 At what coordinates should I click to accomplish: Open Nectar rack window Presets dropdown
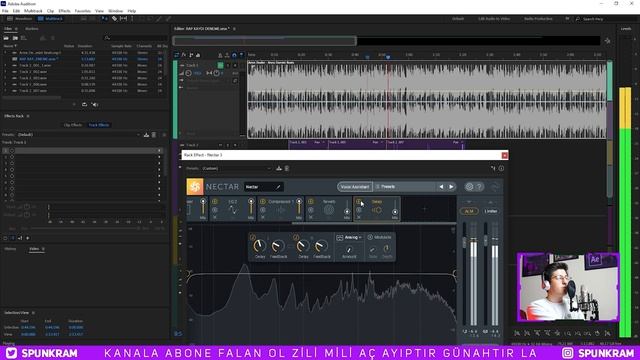[x=237, y=168]
